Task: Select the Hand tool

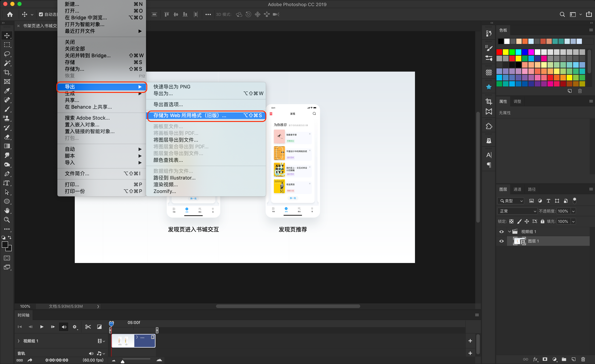Action: [7, 211]
